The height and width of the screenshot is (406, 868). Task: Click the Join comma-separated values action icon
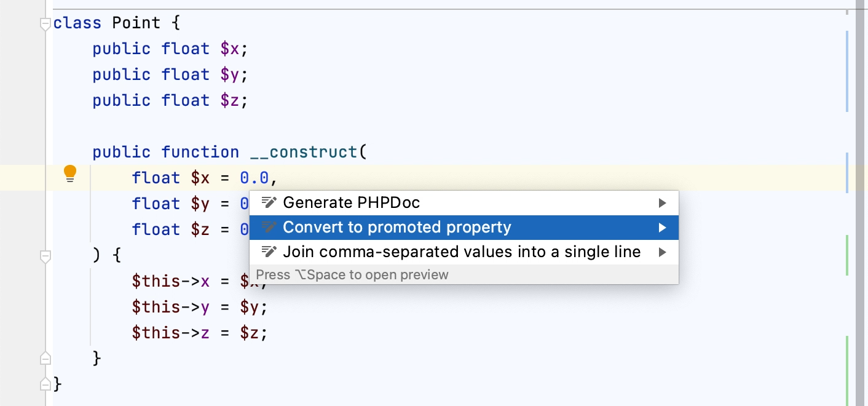269,252
